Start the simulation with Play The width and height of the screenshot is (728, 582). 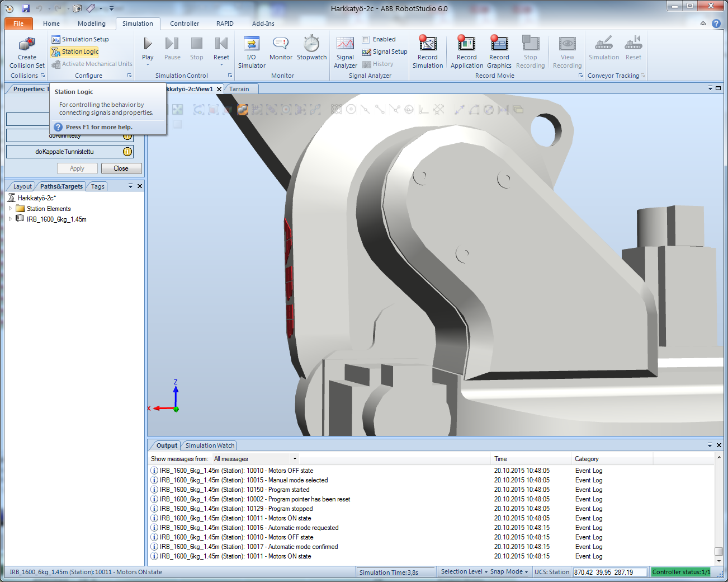[x=148, y=48]
